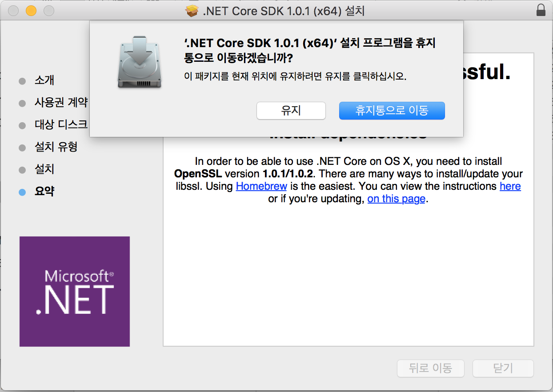Click the text '이 패키지를 현재 위치에 유지하려면'
The width and height of the screenshot is (553, 392).
click(253, 76)
